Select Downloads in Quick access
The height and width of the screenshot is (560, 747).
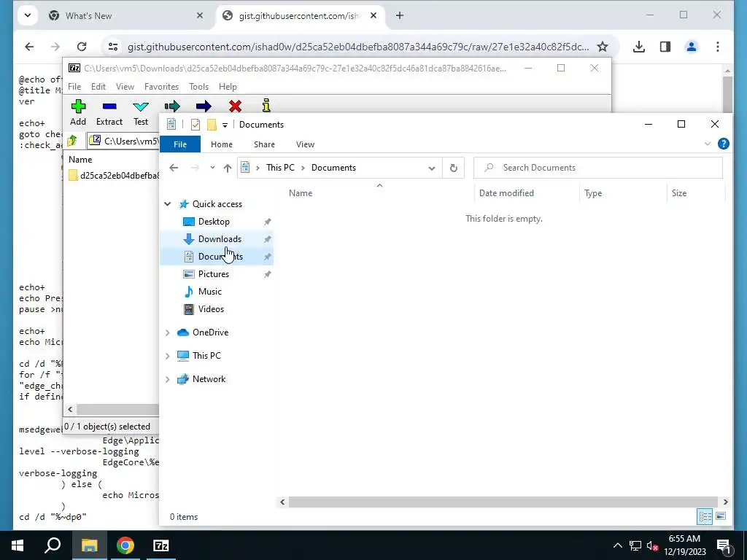(x=220, y=239)
